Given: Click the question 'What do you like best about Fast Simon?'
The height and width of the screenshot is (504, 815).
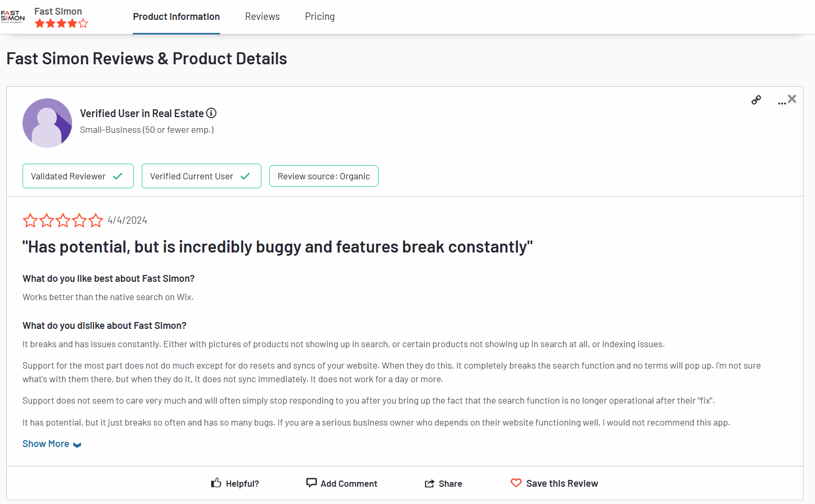Looking at the screenshot, I should coord(108,279).
